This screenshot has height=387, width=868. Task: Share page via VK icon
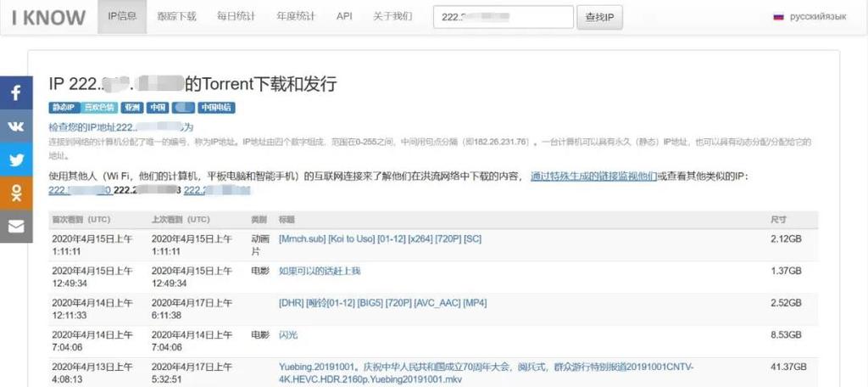(x=16, y=126)
